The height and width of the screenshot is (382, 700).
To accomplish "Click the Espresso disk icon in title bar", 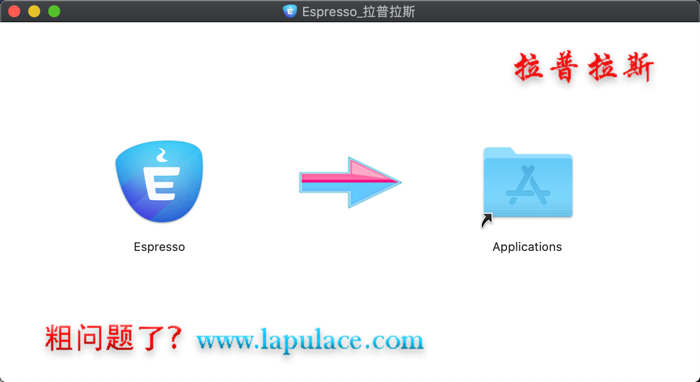I will pyautogui.click(x=290, y=11).
